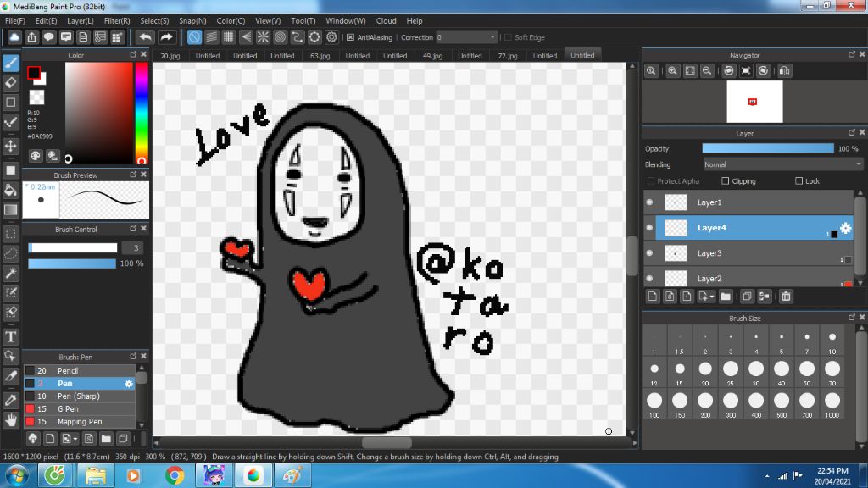Viewport: 868px width, 488px height.
Task: Create a new layer with page icon
Action: pos(653,297)
